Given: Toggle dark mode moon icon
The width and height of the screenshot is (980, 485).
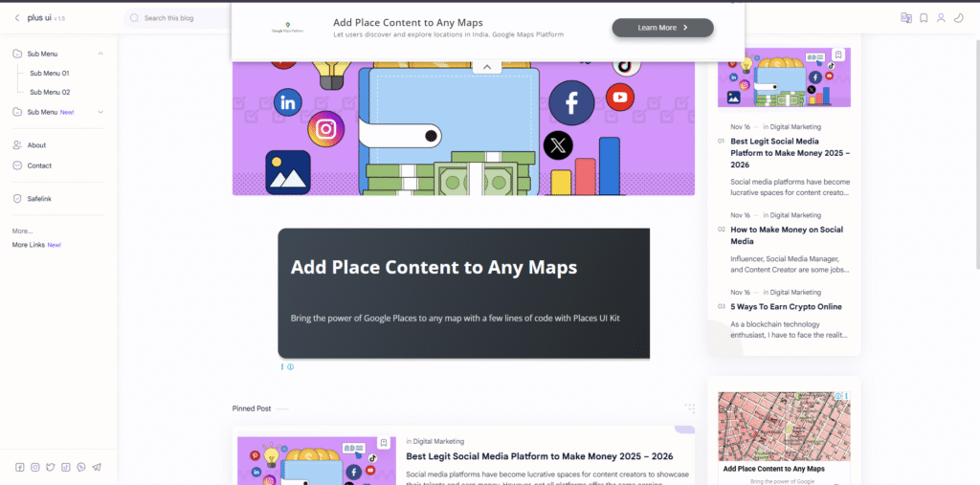Looking at the screenshot, I should pyautogui.click(x=959, y=18).
